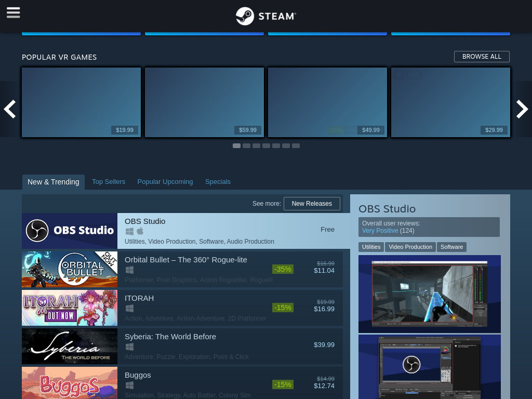The image size is (532, 399).
Task: Click Orbital Bullet capsule image
Action: [70, 269]
